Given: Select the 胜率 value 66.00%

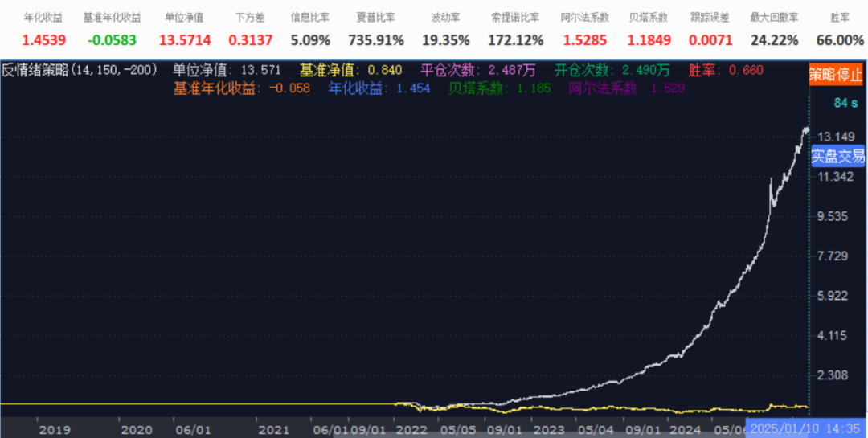Looking at the screenshot, I should point(841,40).
